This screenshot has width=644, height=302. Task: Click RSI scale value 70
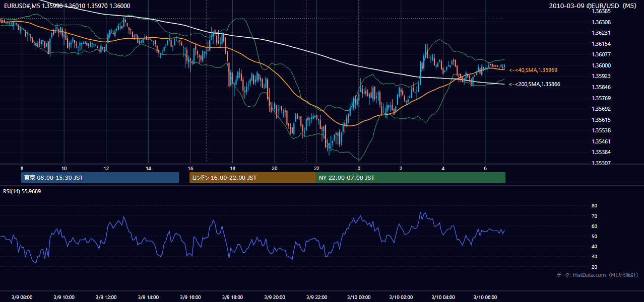coord(594,216)
